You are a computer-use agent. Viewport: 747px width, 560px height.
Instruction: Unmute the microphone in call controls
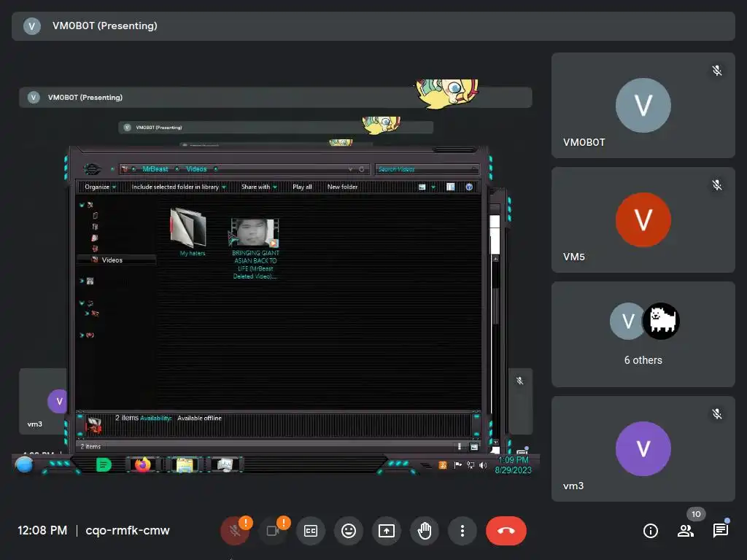click(x=235, y=531)
